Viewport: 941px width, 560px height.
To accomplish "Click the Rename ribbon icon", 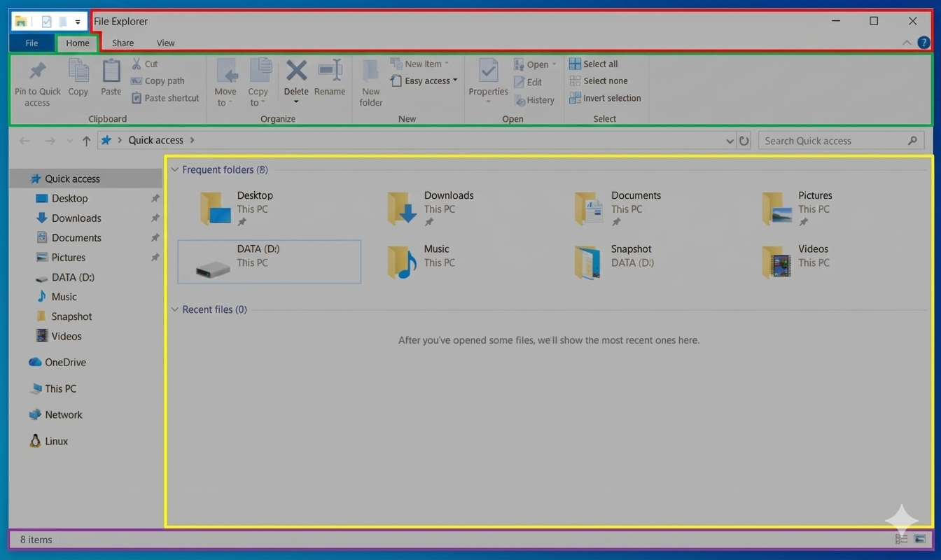I will (330, 70).
